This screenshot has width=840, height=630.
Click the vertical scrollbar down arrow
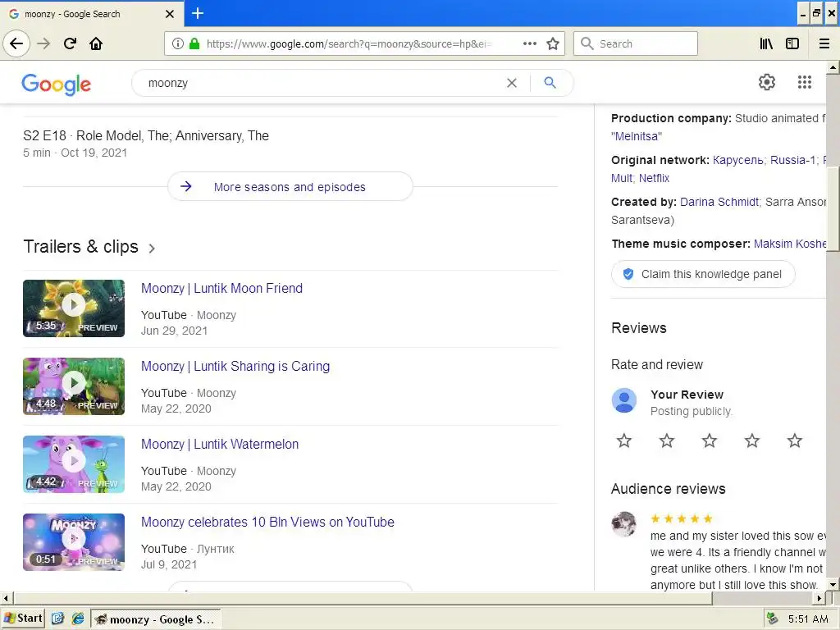click(833, 584)
